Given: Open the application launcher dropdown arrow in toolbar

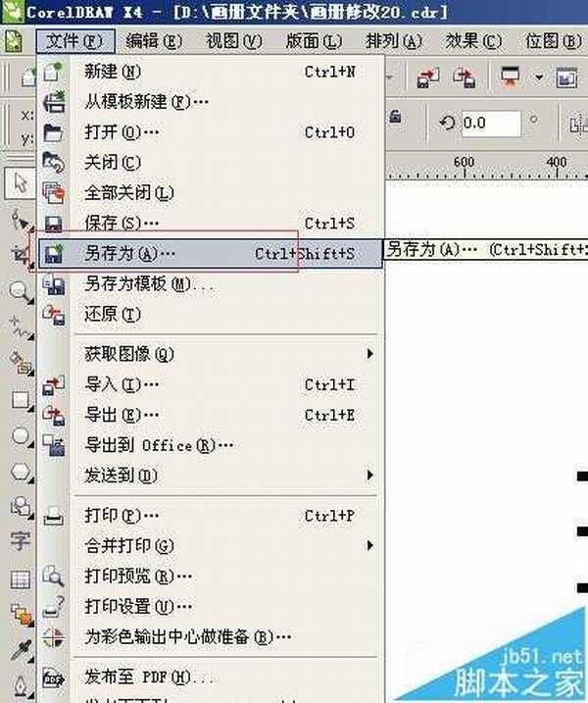Looking at the screenshot, I should [x=539, y=77].
